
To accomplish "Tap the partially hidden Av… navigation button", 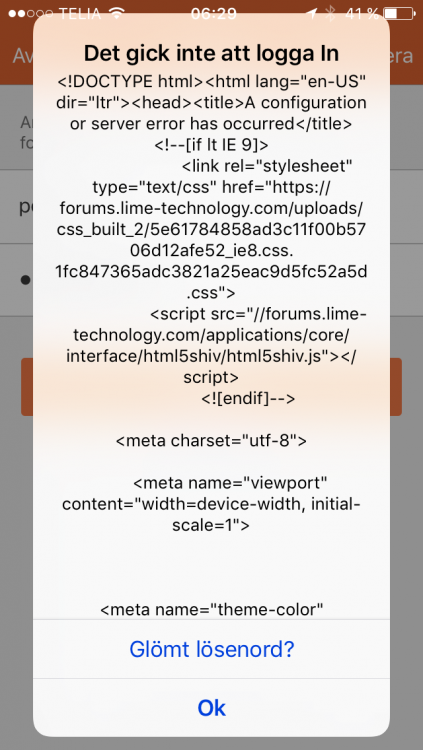I will point(22,56).
